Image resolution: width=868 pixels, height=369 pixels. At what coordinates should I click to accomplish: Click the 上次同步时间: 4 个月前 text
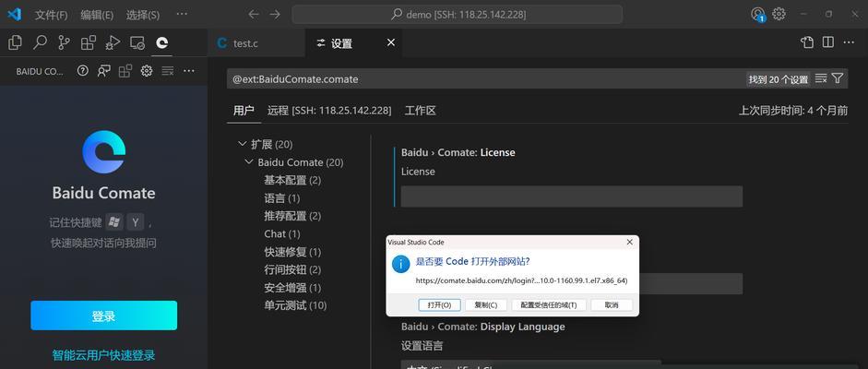(792, 111)
